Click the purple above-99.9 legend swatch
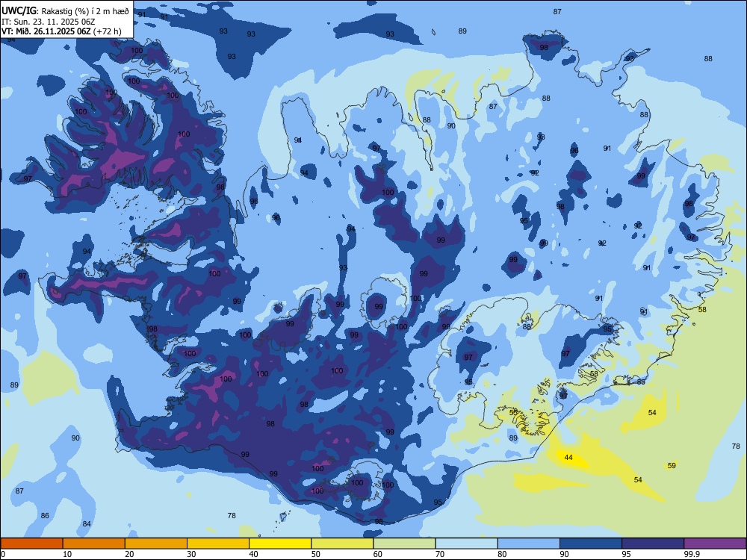The image size is (747, 560). (x=715, y=544)
